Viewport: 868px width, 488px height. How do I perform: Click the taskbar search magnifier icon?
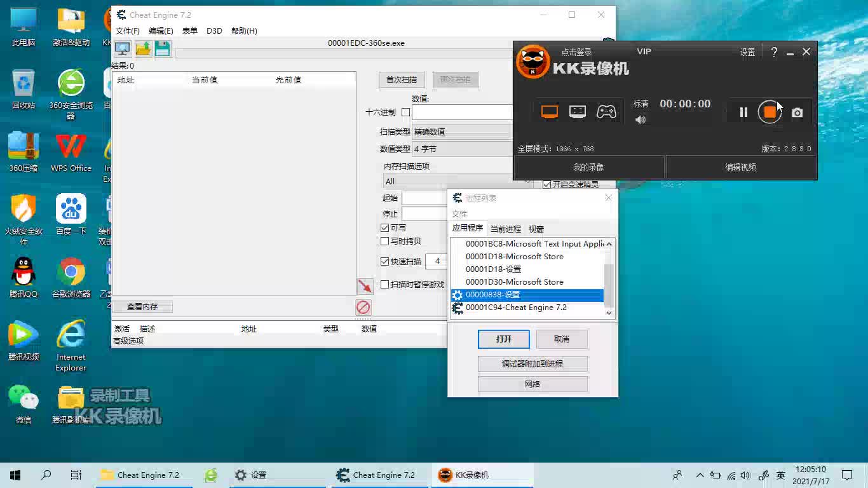click(46, 475)
